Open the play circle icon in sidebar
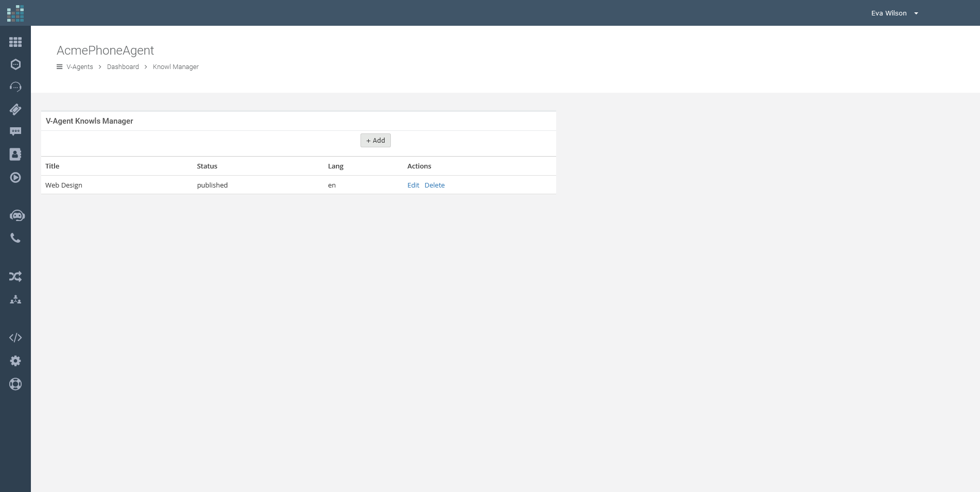This screenshot has width=980, height=492. tap(15, 178)
